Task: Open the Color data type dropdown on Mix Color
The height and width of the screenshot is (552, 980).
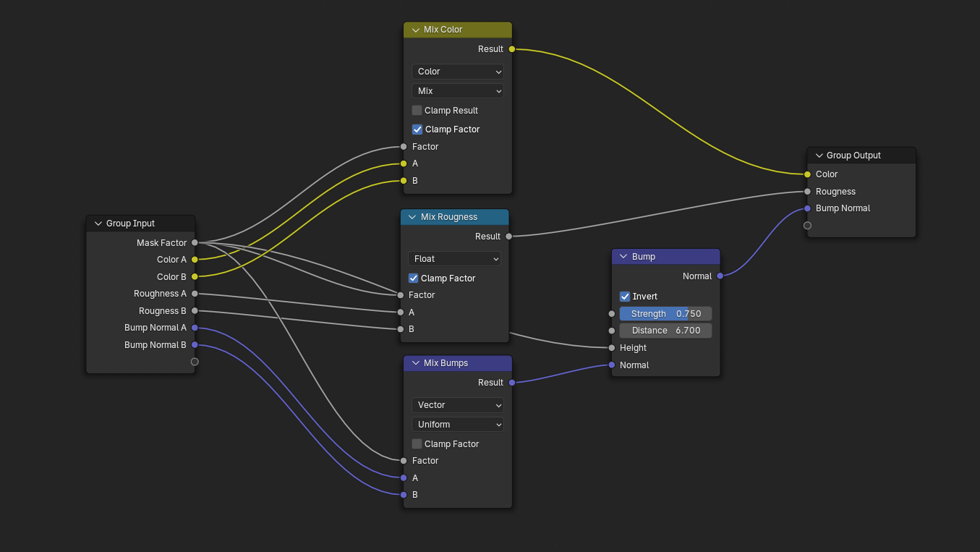Action: pyautogui.click(x=457, y=72)
